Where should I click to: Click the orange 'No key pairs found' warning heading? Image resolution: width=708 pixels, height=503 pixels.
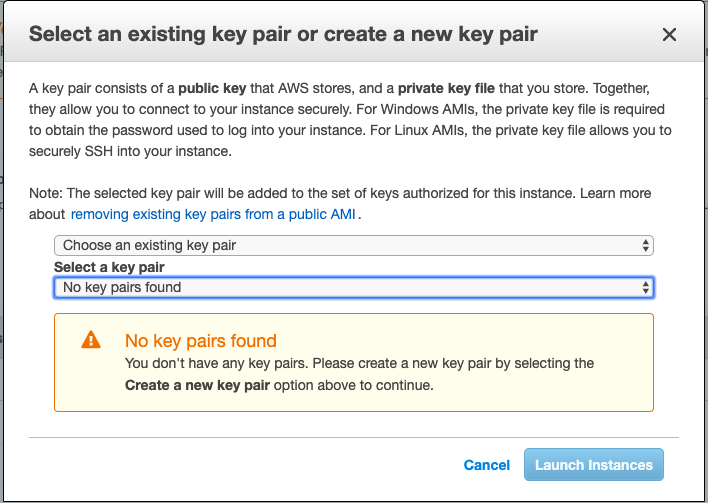(x=200, y=341)
